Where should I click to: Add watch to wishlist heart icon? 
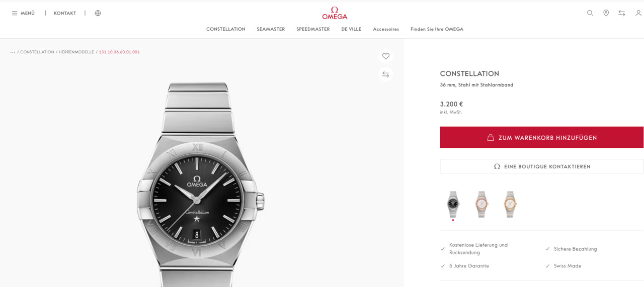tap(386, 56)
